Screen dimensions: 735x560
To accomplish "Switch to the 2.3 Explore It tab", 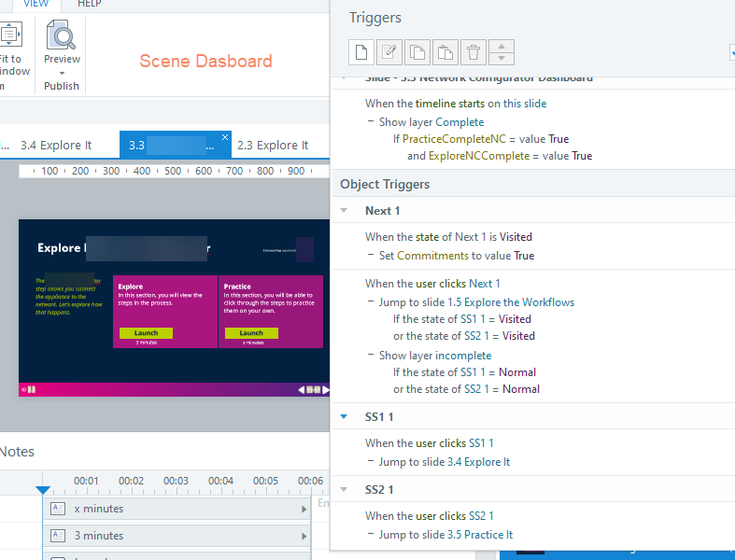I will [273, 146].
